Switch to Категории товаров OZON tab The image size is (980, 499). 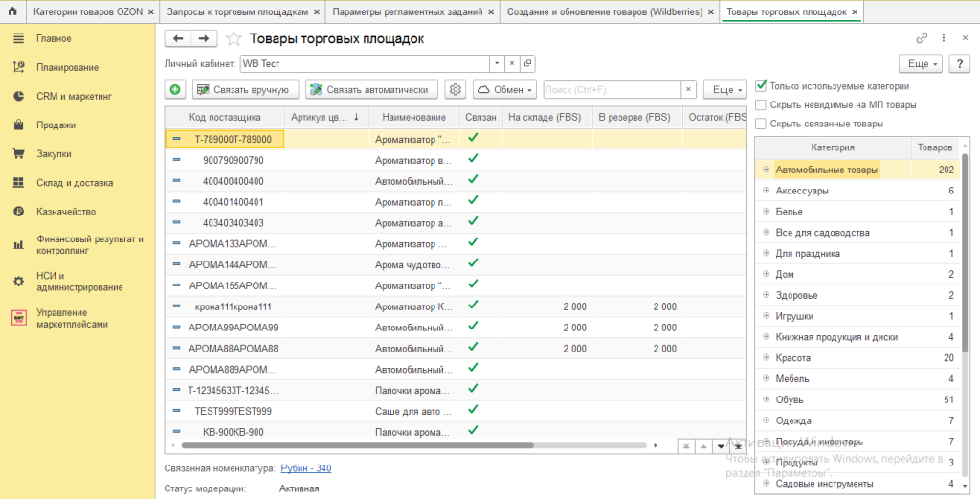[x=87, y=12]
